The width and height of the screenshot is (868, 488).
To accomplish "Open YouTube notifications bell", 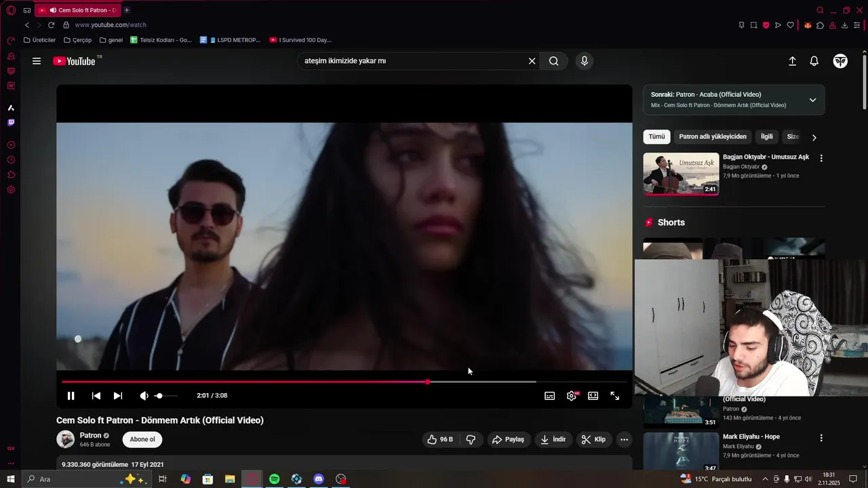I will pos(814,61).
